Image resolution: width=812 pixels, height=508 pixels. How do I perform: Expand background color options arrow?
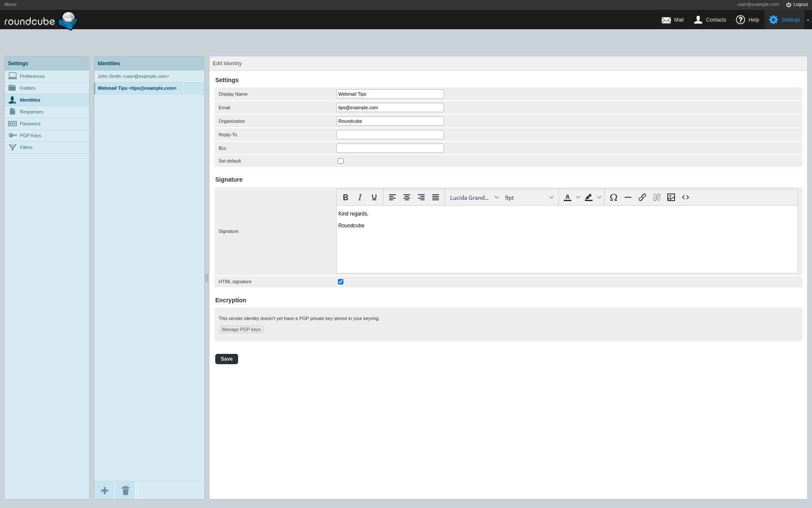coord(599,197)
